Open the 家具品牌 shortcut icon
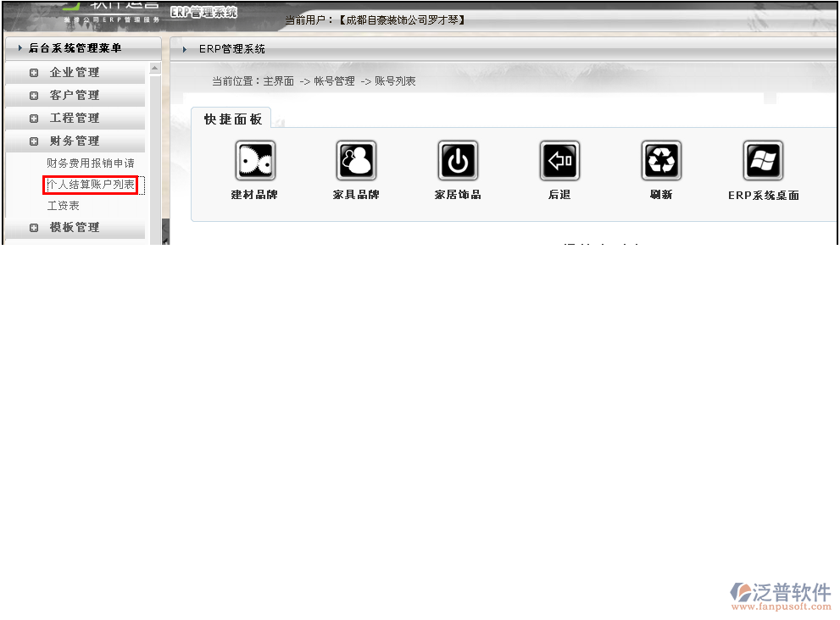The width and height of the screenshot is (840, 620). pyautogui.click(x=356, y=160)
